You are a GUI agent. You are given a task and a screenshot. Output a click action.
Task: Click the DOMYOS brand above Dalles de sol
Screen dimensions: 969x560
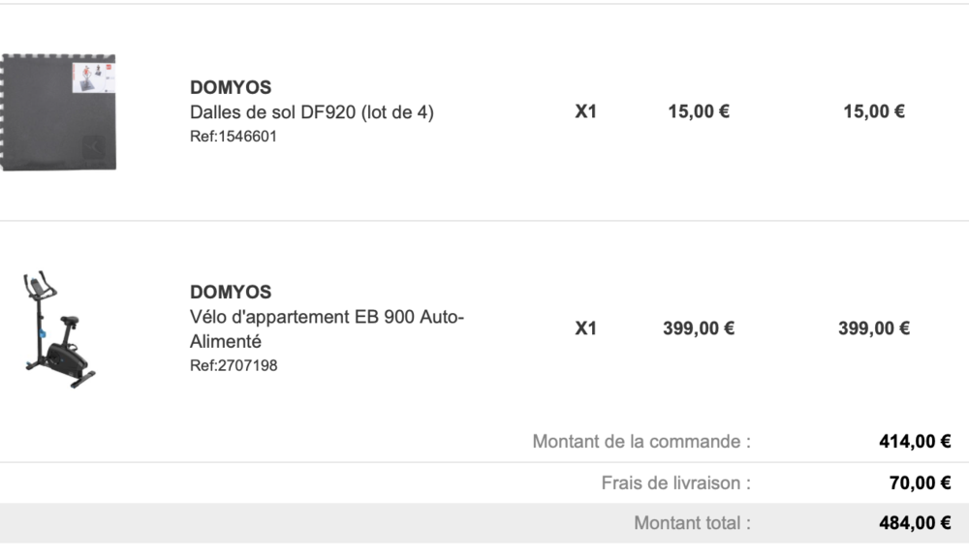pos(231,87)
